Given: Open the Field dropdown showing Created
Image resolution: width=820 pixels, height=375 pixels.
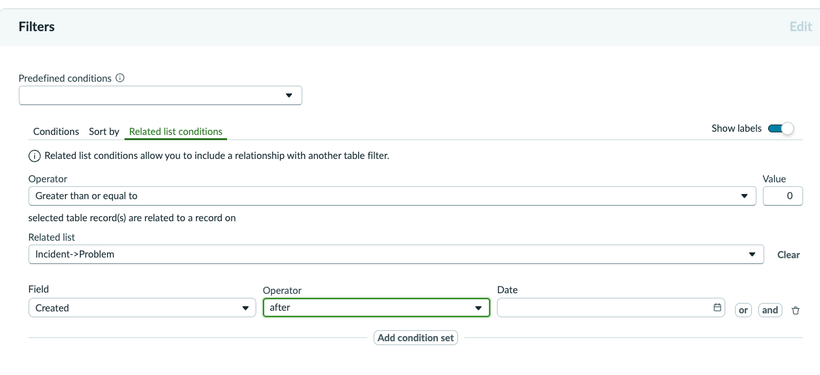Looking at the screenshot, I should pyautogui.click(x=142, y=308).
